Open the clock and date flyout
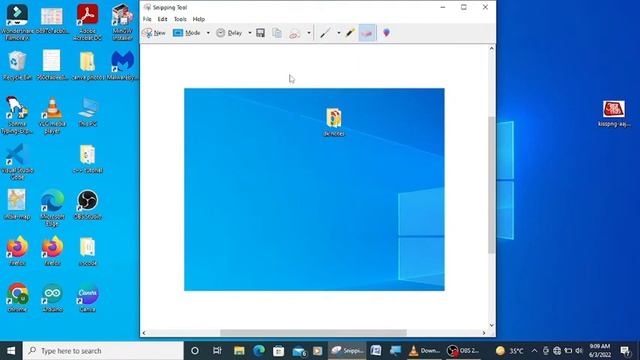 600,351
